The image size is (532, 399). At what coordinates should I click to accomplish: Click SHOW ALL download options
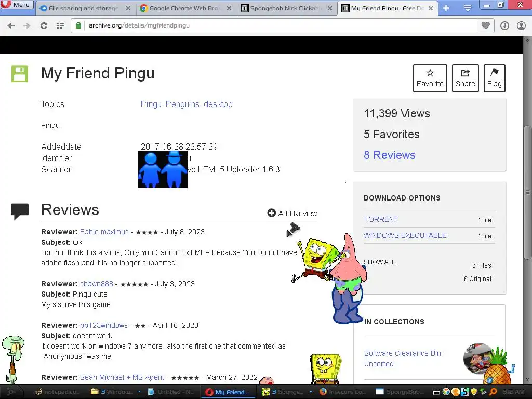tap(380, 262)
